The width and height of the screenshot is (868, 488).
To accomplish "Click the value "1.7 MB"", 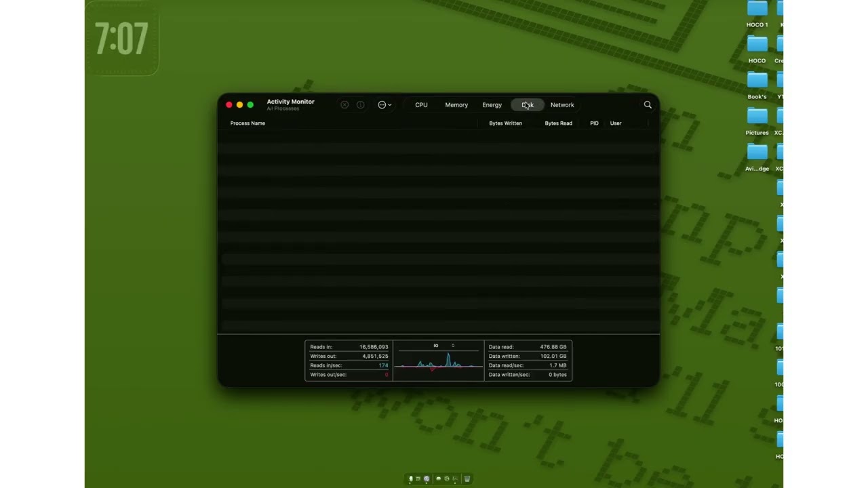I will point(558,365).
